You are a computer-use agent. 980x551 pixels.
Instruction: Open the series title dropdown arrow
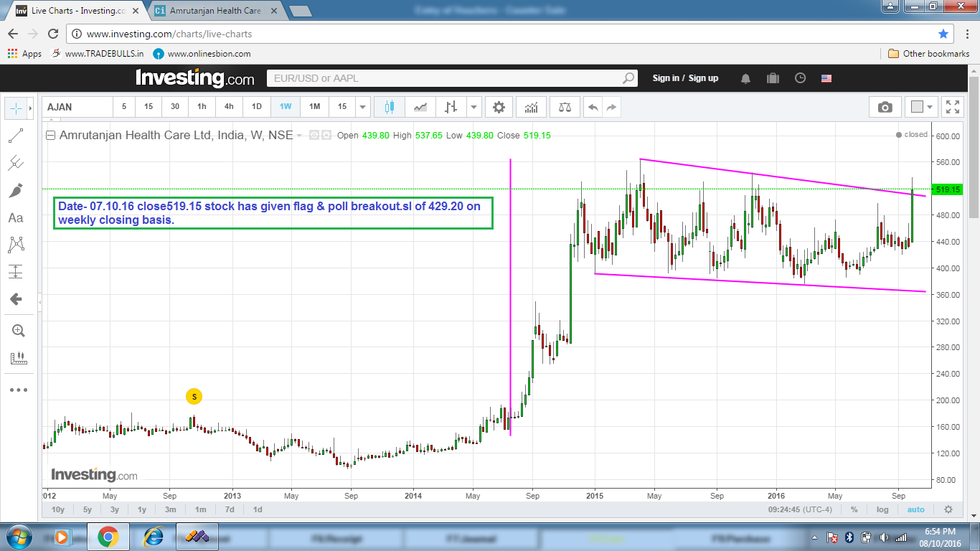coord(300,135)
